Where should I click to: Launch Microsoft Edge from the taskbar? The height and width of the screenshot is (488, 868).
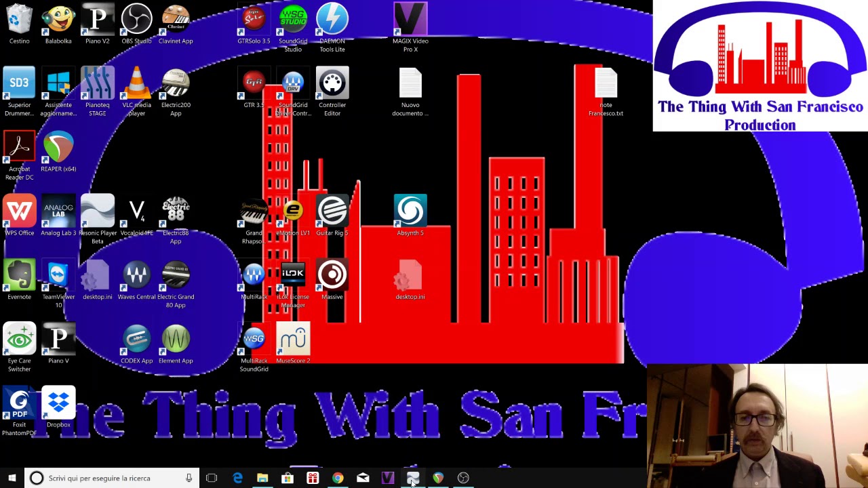click(237, 478)
